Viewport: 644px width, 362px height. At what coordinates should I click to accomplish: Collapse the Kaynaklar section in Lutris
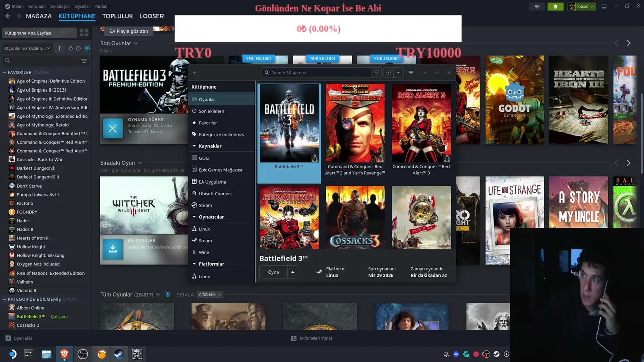coord(194,146)
